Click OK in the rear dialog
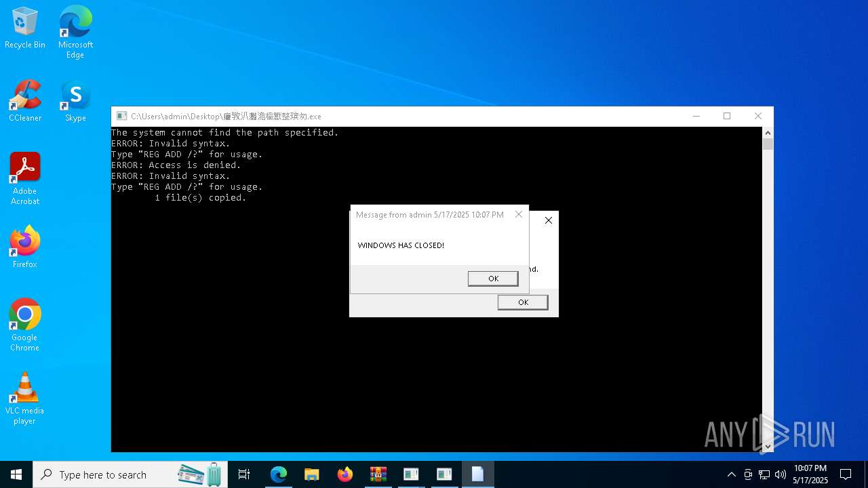 pyautogui.click(x=523, y=302)
